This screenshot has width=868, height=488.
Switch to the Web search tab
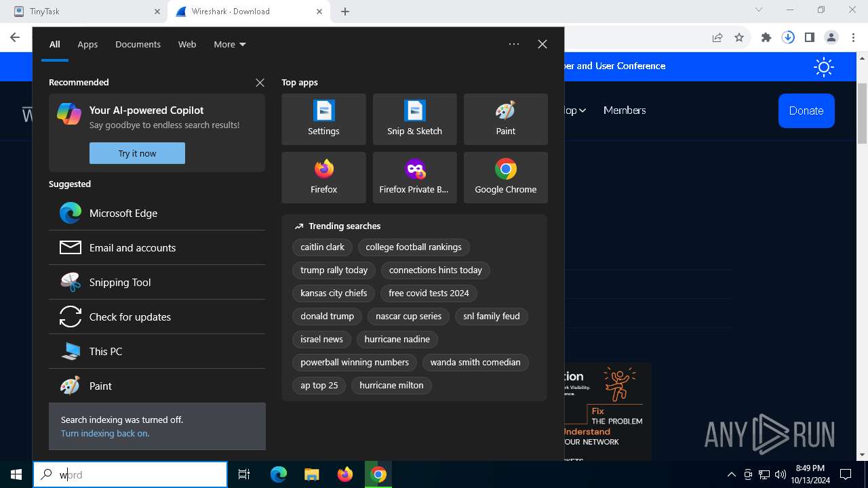click(187, 44)
